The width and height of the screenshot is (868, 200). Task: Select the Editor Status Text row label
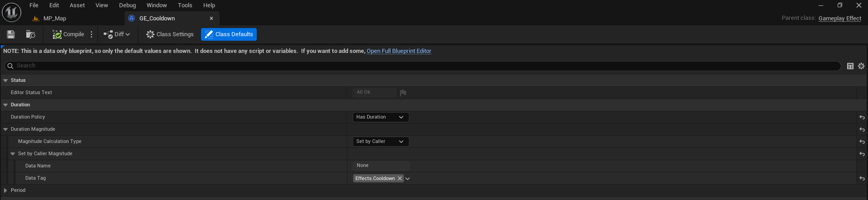31,92
